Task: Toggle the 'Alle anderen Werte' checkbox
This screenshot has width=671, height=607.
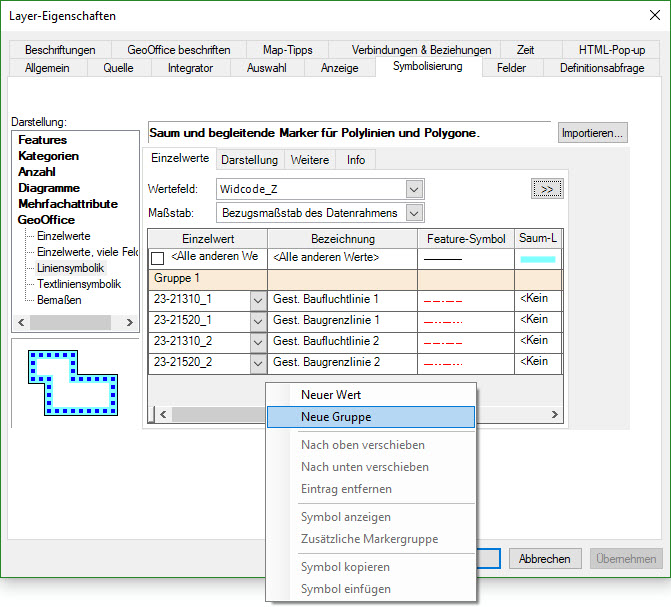Action: point(157,258)
